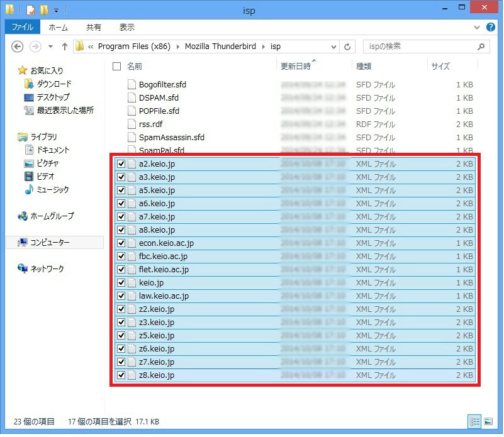504x437 pixels.
Task: Uncheck the a2.keio.jp file checkbox
Action: [121, 163]
